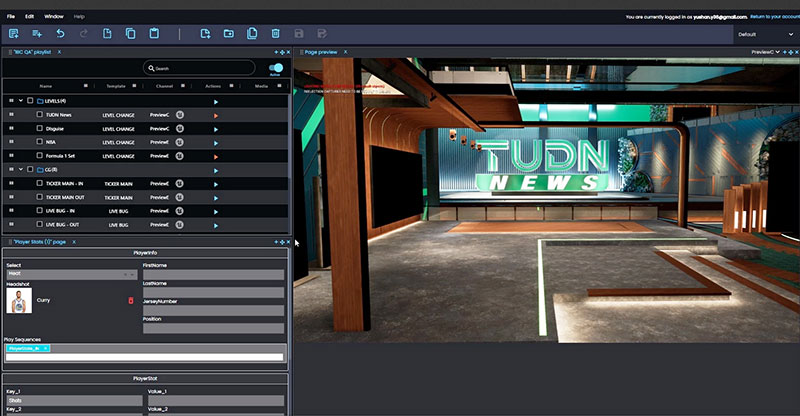
Task: Toggle the Active playlist switch
Action: tap(276, 68)
